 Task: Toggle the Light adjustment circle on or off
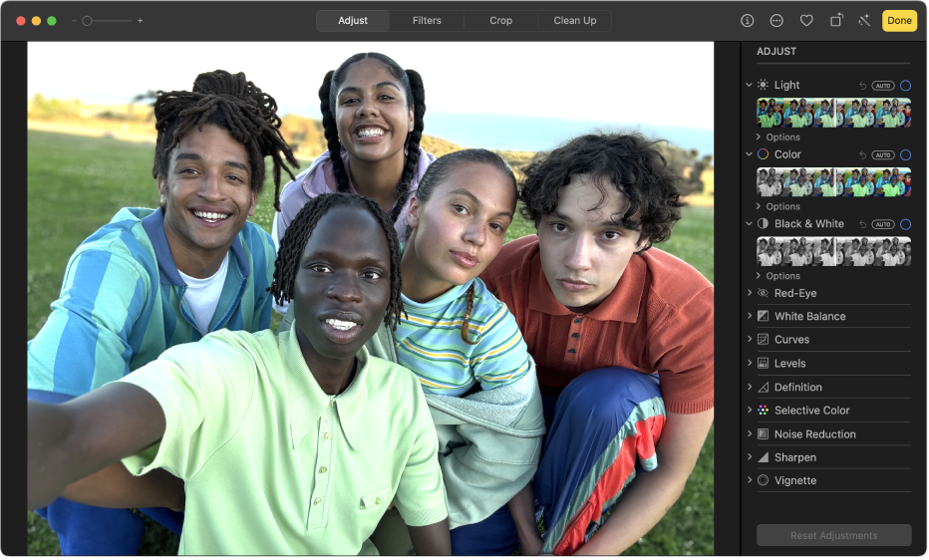point(905,86)
